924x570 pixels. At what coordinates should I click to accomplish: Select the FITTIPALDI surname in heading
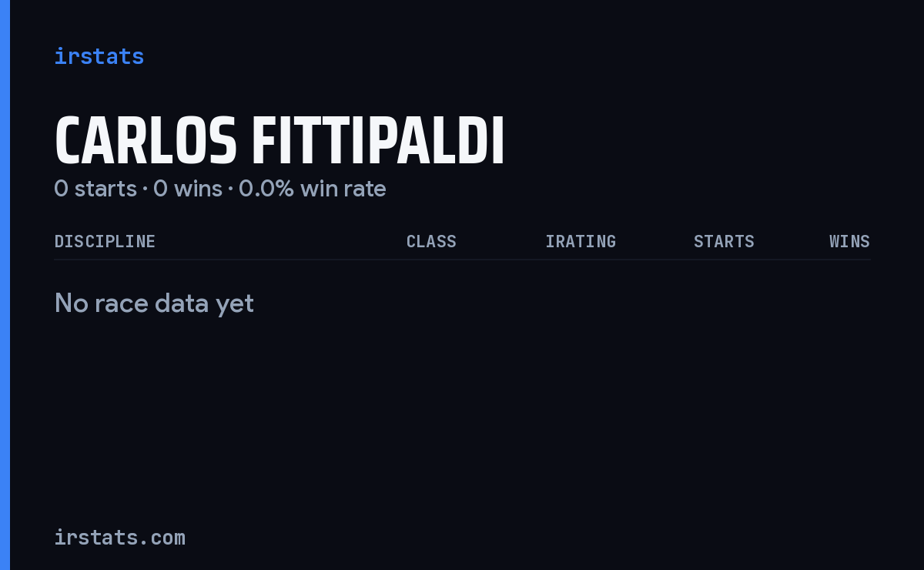[x=378, y=142]
